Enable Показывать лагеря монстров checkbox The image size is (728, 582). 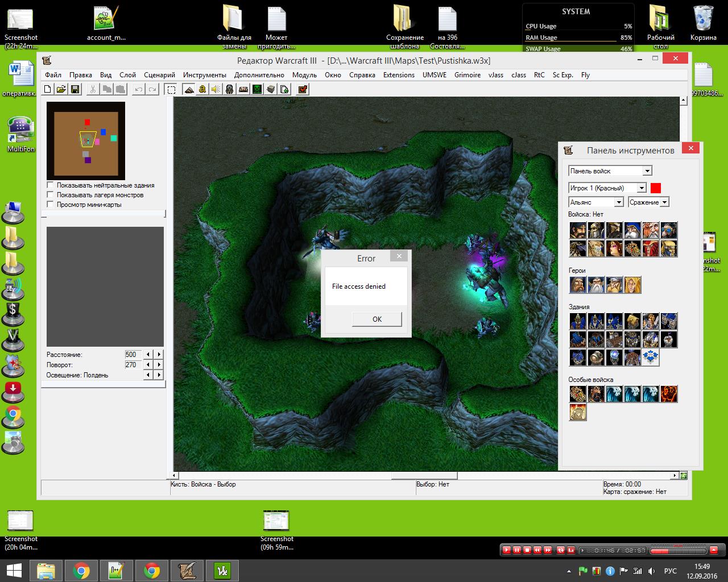(50, 195)
